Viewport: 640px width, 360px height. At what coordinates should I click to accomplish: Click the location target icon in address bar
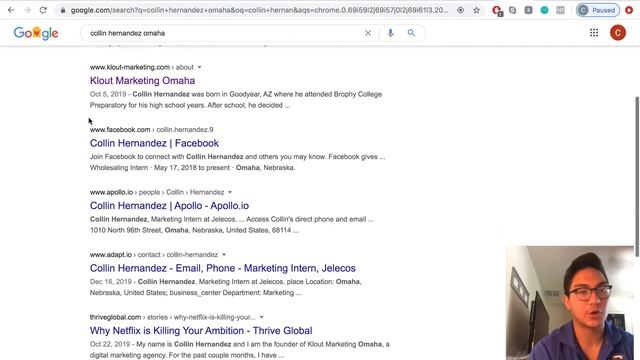460,10
